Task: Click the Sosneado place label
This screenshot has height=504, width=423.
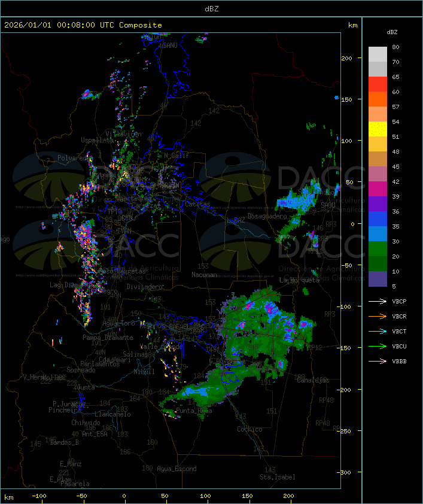Action: click(81, 370)
